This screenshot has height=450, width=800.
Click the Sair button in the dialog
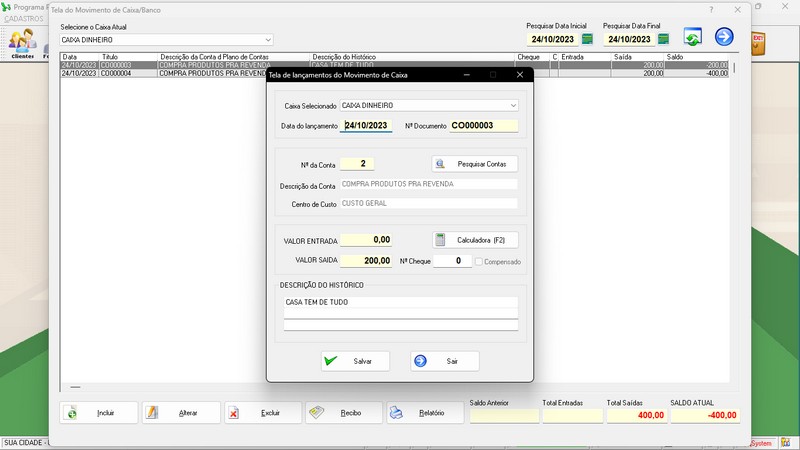tap(445, 361)
